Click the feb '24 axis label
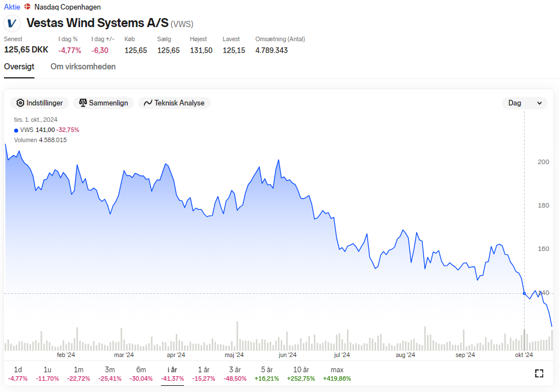Image resolution: width=559 pixels, height=392 pixels. coord(66,355)
